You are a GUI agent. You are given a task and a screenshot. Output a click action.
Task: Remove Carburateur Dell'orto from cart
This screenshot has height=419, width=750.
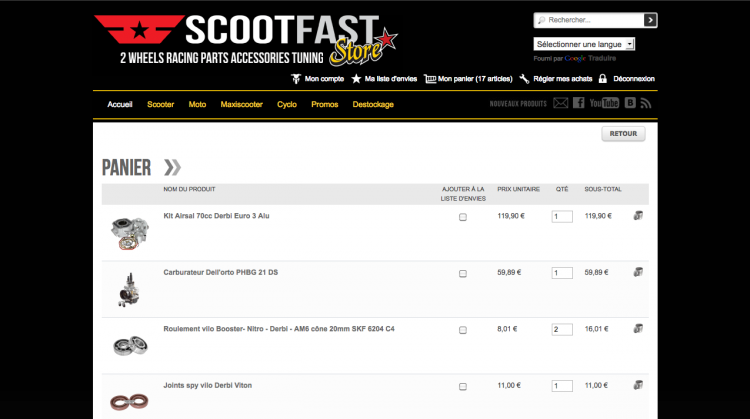tap(638, 272)
